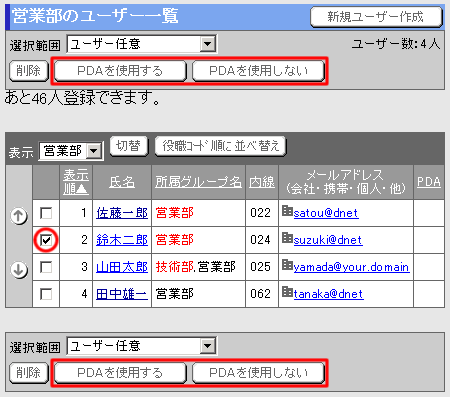Click 新規ユーザー作成 button

pos(376,17)
